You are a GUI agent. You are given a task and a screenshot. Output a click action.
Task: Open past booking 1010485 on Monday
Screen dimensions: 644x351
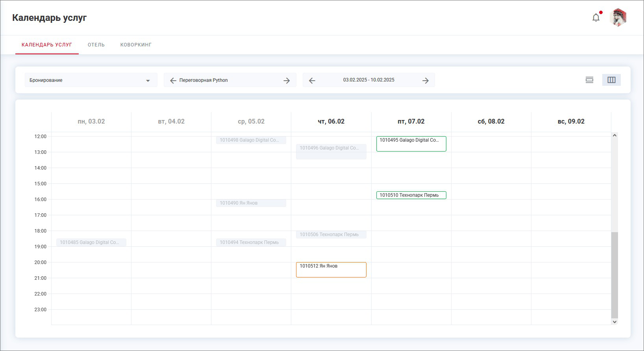coord(91,242)
